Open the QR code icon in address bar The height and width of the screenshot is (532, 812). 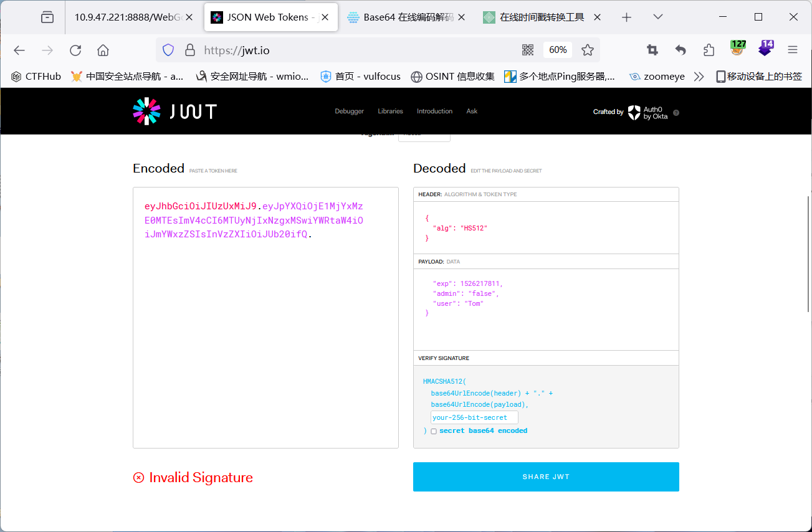tap(528, 50)
